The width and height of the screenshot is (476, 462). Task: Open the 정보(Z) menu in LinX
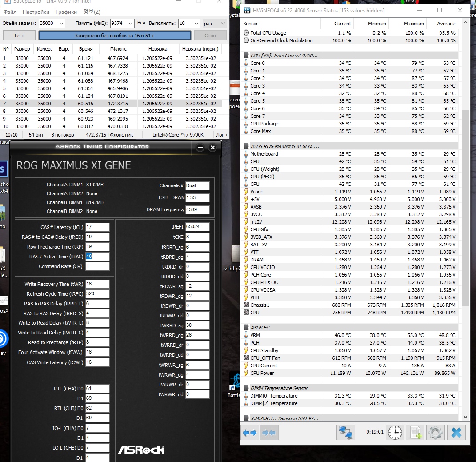coord(92,12)
